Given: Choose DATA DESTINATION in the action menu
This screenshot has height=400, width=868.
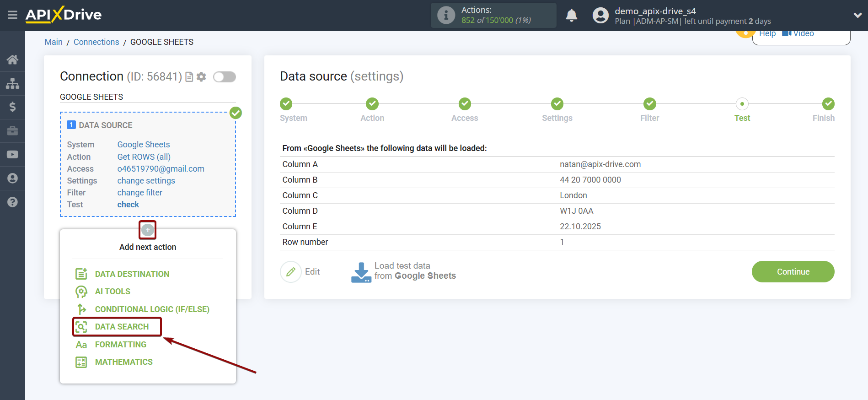Looking at the screenshot, I should tap(132, 274).
